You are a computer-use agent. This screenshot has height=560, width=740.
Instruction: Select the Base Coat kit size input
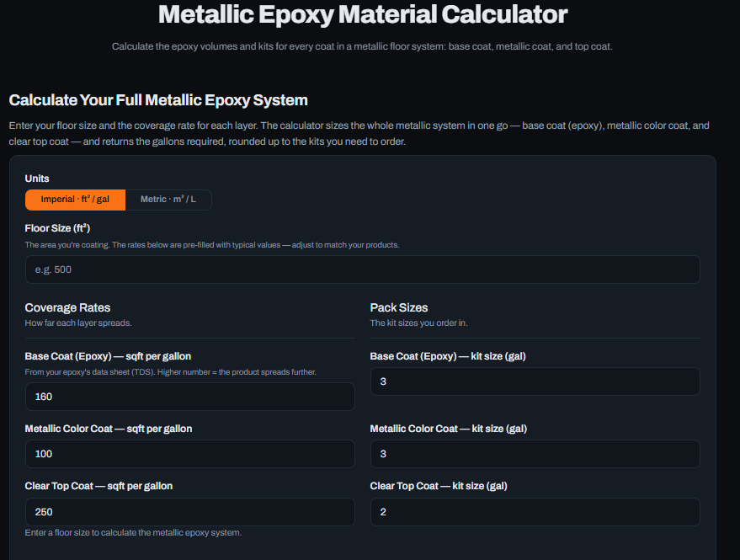click(535, 381)
